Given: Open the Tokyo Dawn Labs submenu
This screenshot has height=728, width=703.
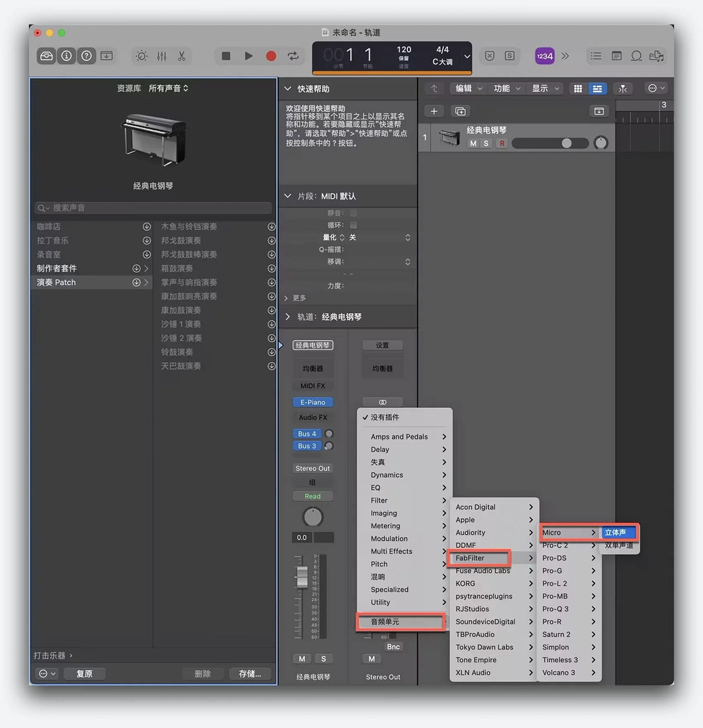Looking at the screenshot, I should 495,647.
